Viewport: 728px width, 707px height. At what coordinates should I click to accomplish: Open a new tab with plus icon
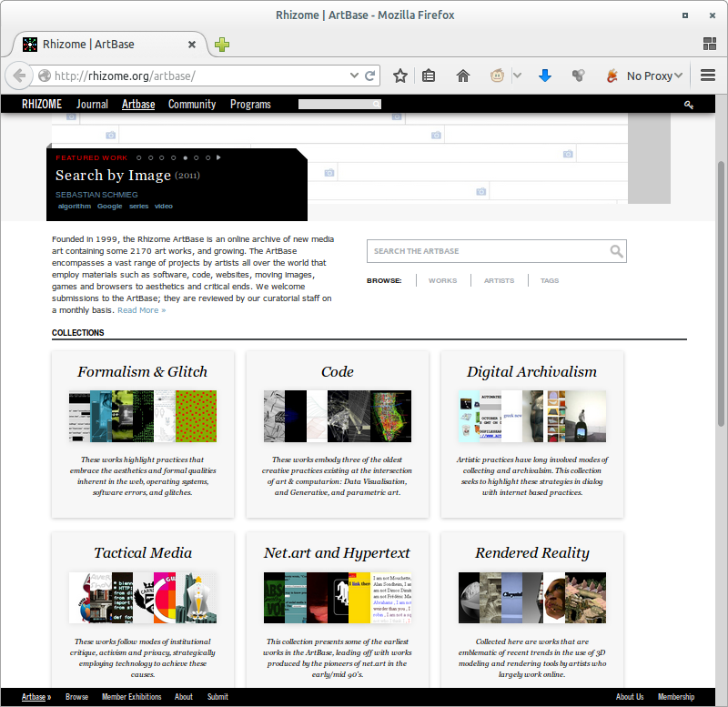222,45
